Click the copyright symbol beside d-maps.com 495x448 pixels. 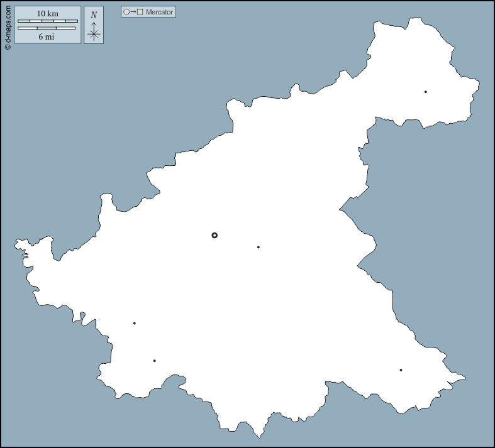pos(8,46)
